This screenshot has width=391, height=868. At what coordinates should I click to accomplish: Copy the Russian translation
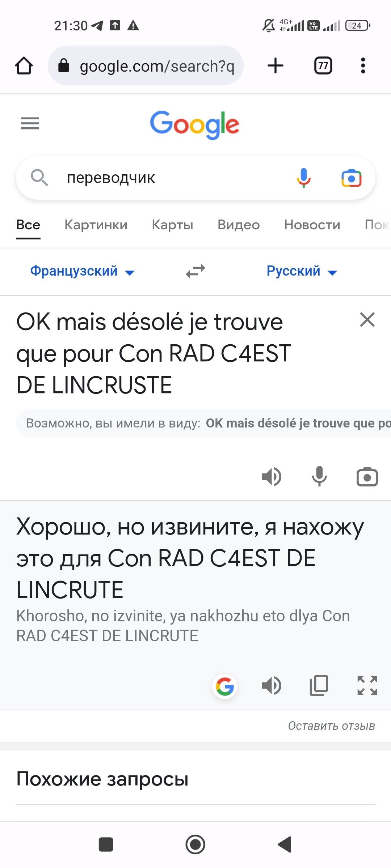point(319,685)
